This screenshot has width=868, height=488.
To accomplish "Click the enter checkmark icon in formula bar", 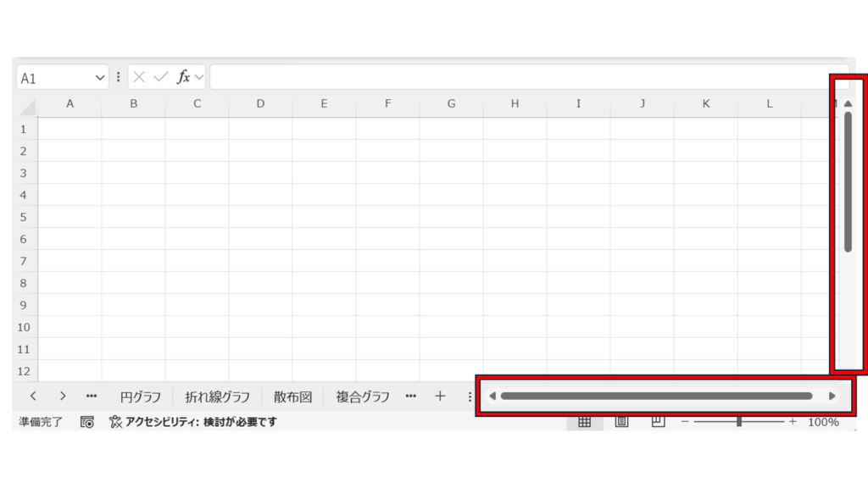I will pyautogui.click(x=161, y=77).
